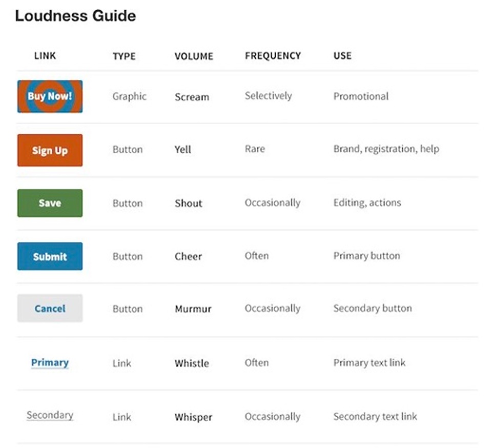The height and width of the screenshot is (448, 492).
Task: Click the Brand, registration, help text
Action: click(x=386, y=149)
